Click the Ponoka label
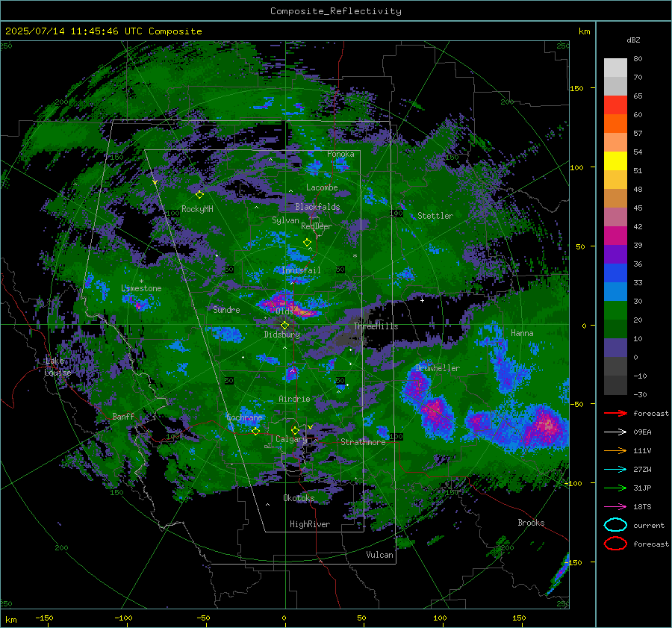The width and height of the screenshot is (672, 628). [x=340, y=154]
